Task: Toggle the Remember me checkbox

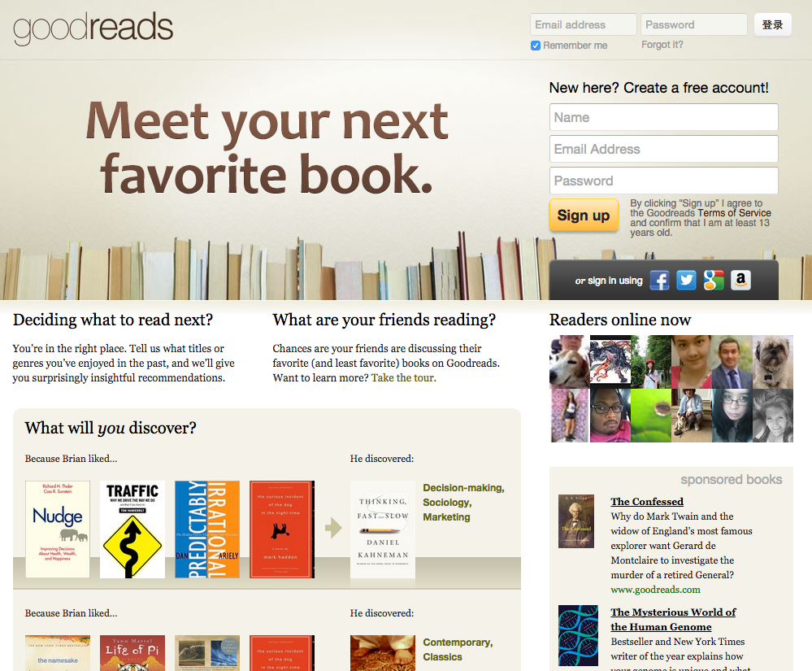Action: (x=536, y=46)
